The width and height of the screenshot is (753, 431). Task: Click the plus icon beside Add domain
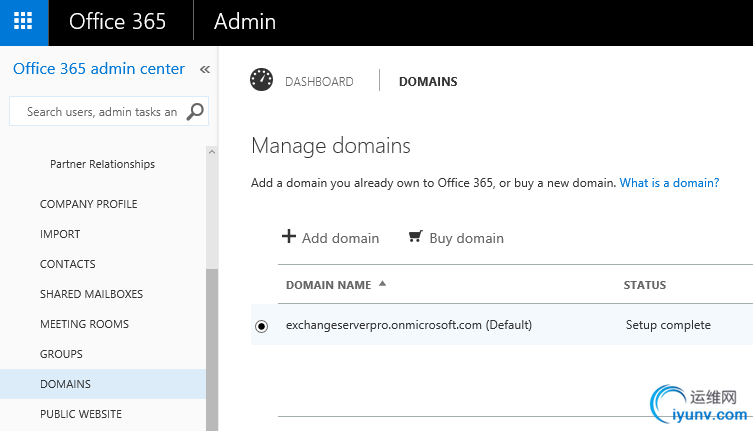[289, 236]
